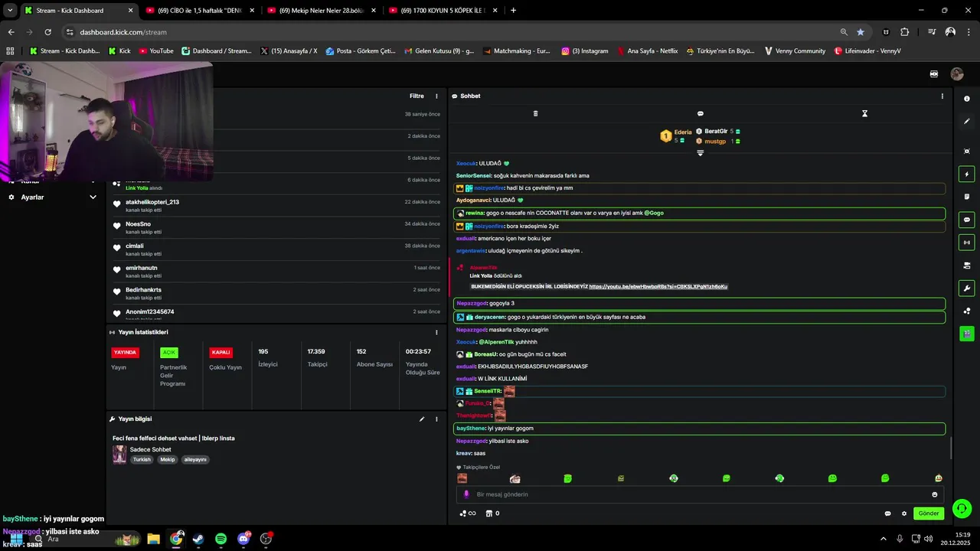This screenshot has height=551, width=980.
Task: Open Yayın İstatistikleri three-dot menu
Action: tap(436, 332)
